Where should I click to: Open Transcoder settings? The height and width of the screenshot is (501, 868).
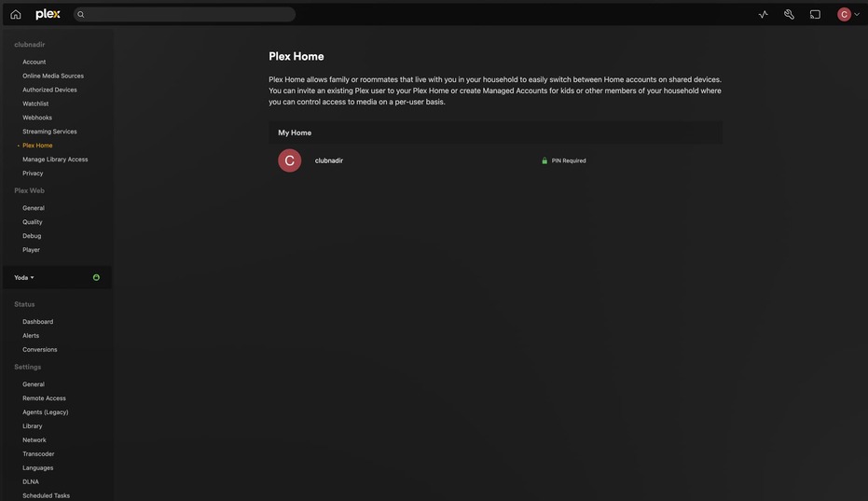click(38, 453)
